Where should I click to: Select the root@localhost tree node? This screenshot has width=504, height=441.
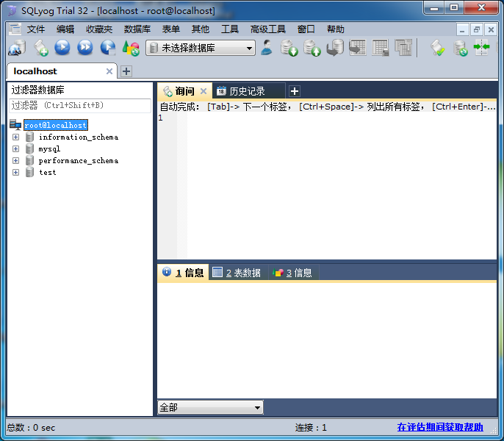pyautogui.click(x=56, y=125)
